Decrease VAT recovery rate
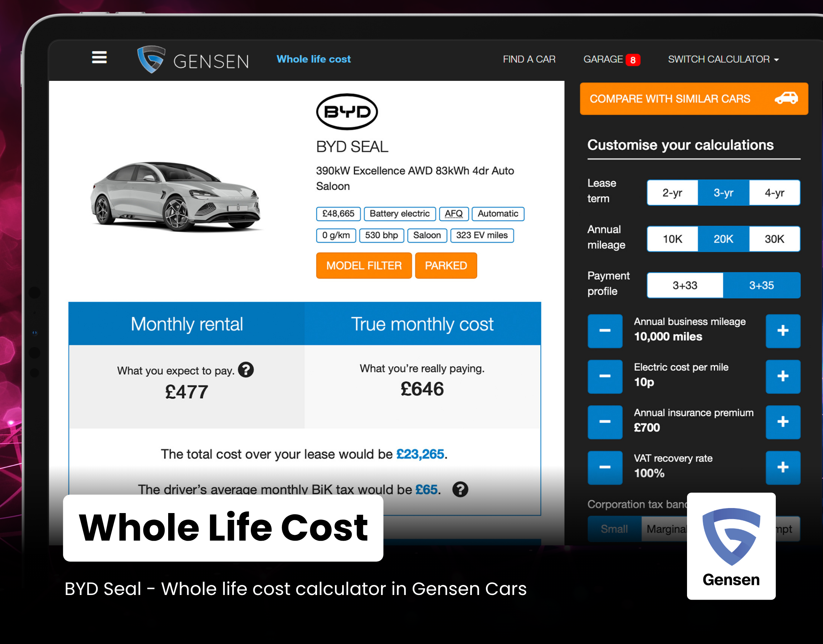Viewport: 823px width, 644px height. (x=605, y=468)
